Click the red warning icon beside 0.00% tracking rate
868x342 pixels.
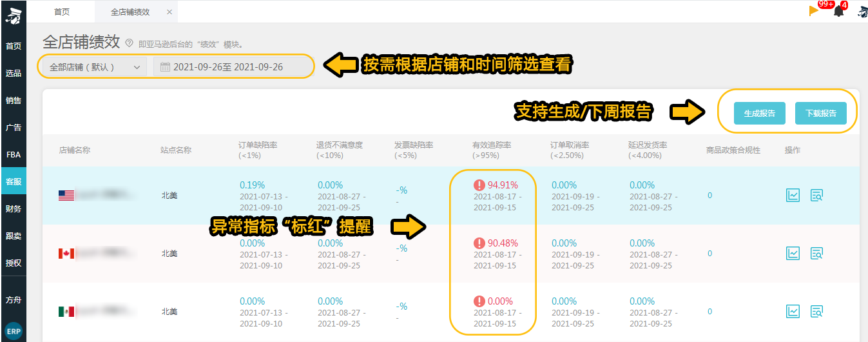pos(479,301)
